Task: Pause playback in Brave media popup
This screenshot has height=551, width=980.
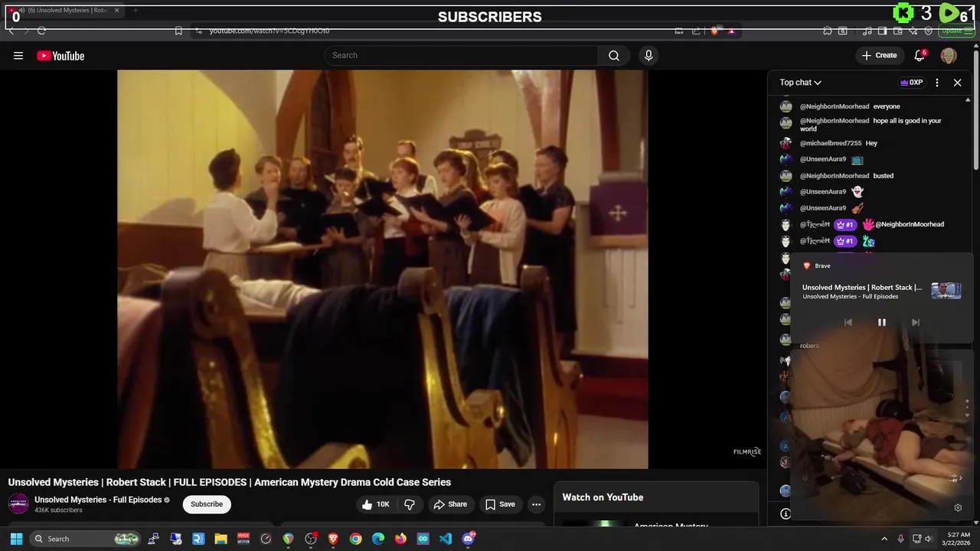Action: [x=881, y=322]
